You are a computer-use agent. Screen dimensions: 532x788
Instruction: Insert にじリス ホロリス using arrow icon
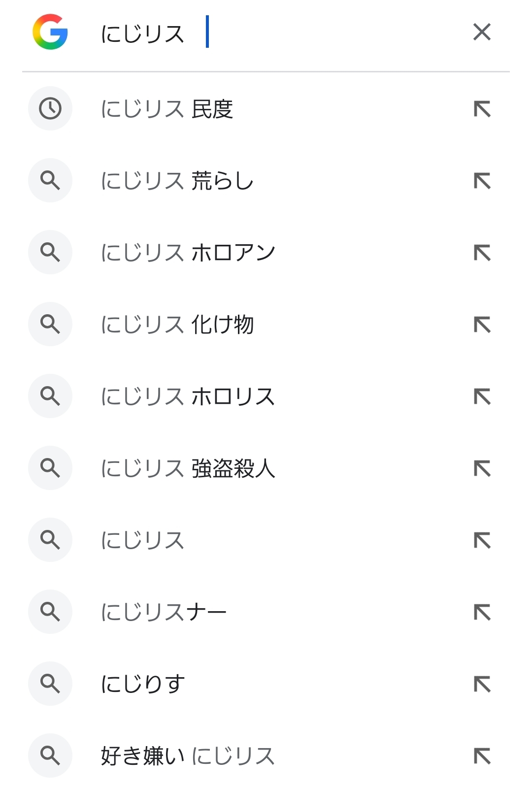coord(482,396)
